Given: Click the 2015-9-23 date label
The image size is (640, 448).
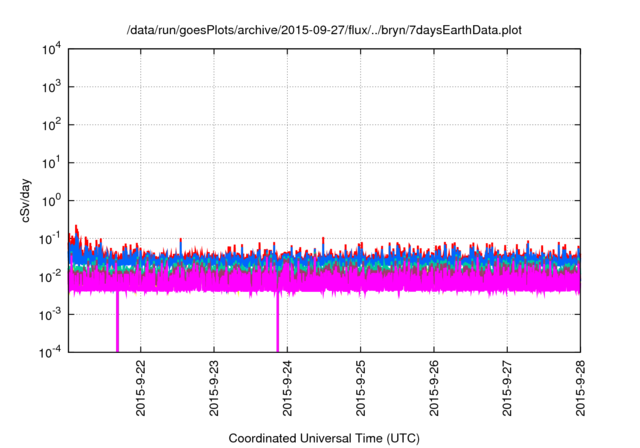Looking at the screenshot, I should pos(214,388).
